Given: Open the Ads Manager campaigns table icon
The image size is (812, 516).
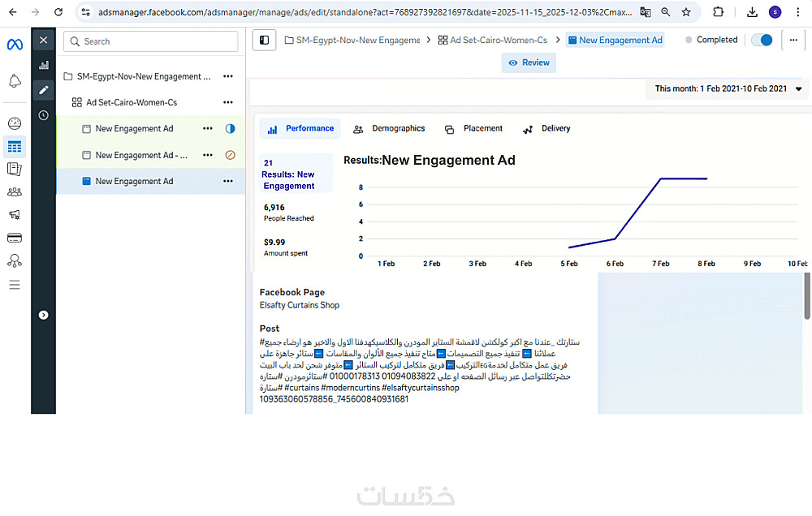Looking at the screenshot, I should [15, 147].
